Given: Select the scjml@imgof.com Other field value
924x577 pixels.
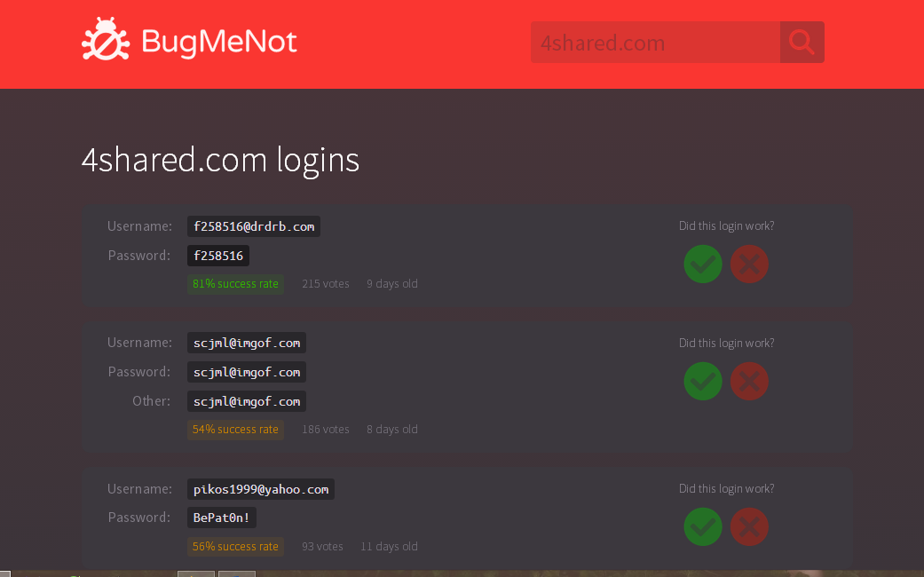Looking at the screenshot, I should pyautogui.click(x=247, y=401).
